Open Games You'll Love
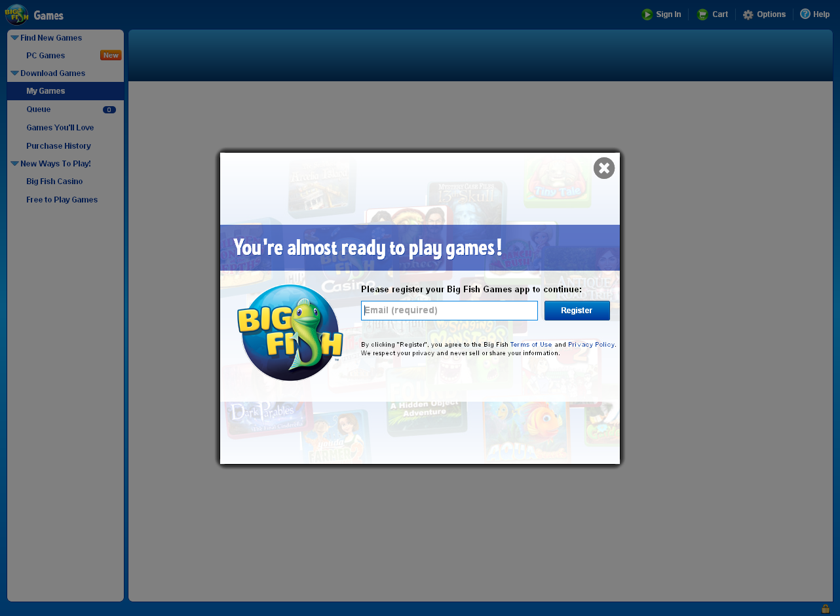 point(60,128)
